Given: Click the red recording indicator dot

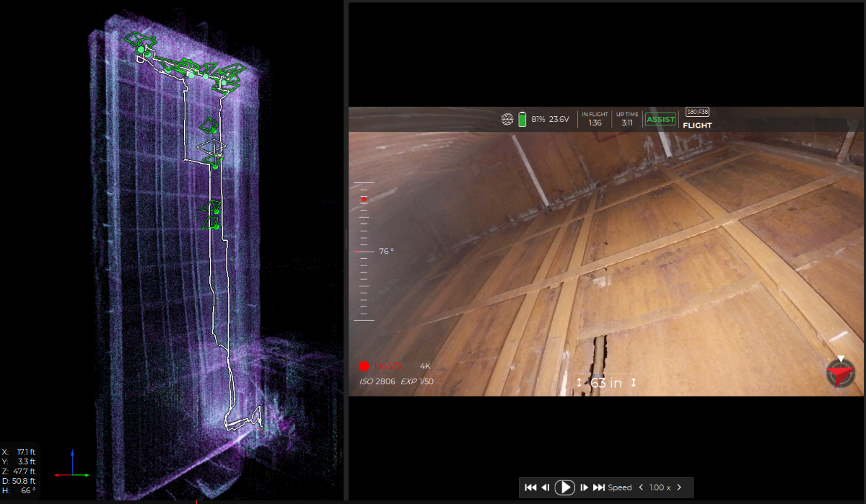Looking at the screenshot, I should click(x=364, y=366).
